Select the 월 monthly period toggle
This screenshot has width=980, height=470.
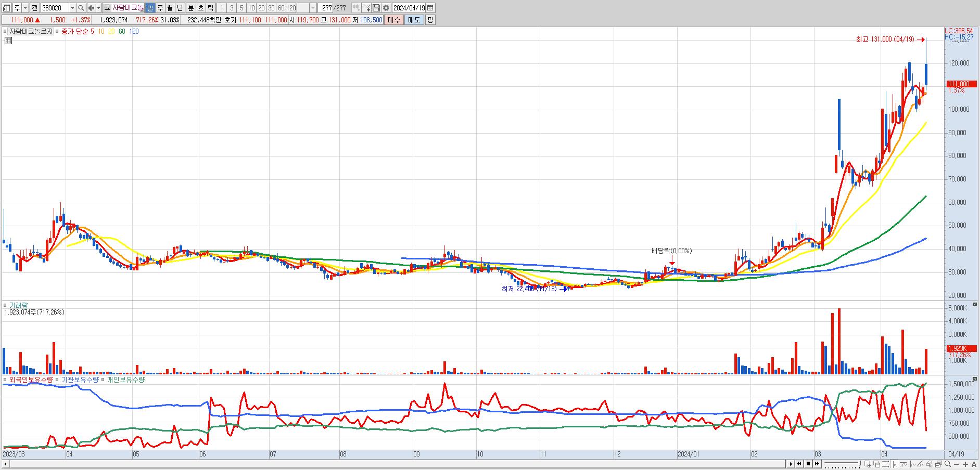coord(170,8)
